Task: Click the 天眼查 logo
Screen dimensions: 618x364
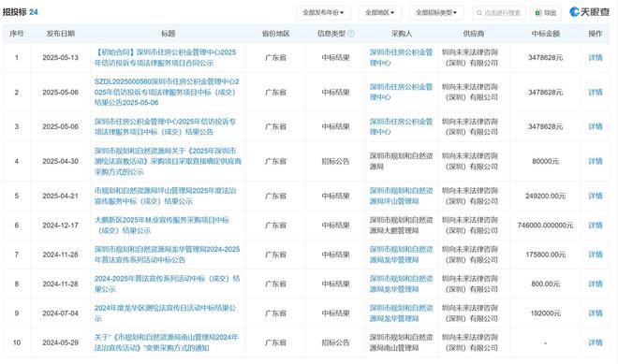Action: point(590,12)
